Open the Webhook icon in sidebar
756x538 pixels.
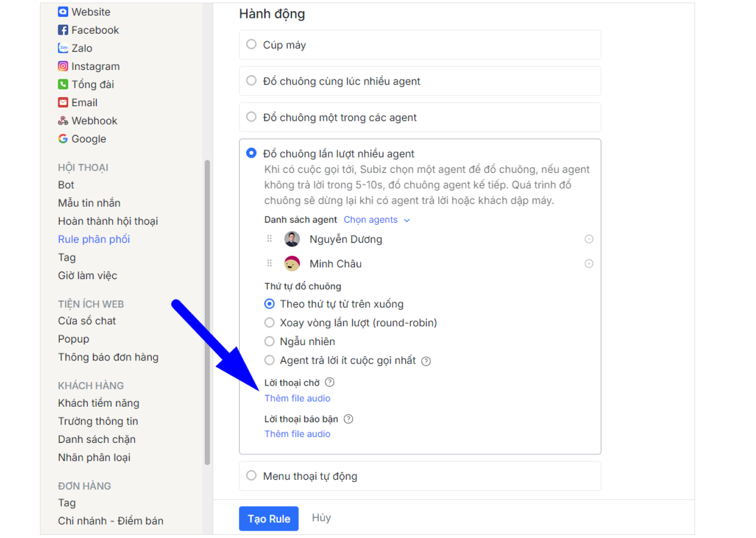tap(63, 121)
